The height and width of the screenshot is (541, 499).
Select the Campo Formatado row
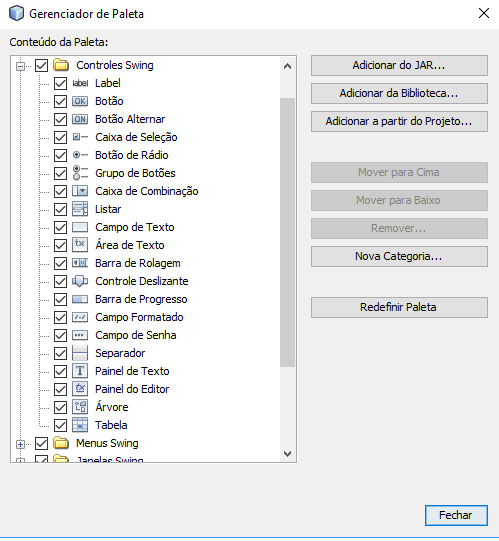click(139, 317)
